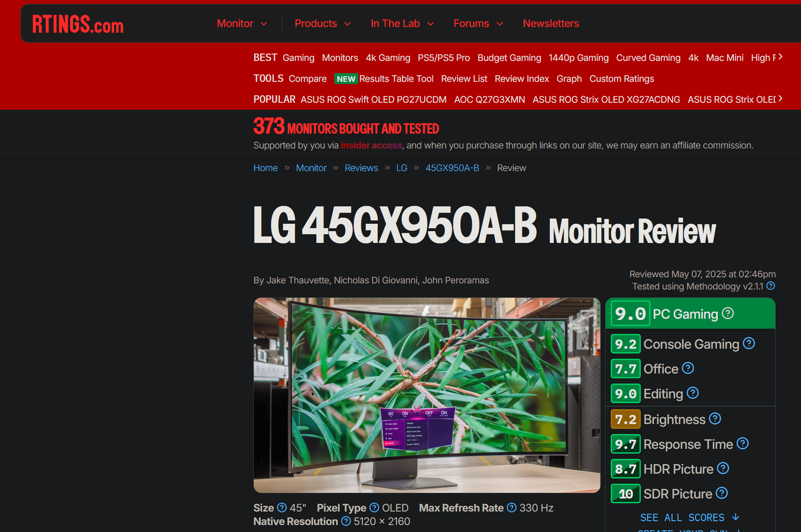
Task: Click the Response Time help icon
Action: 743,444
